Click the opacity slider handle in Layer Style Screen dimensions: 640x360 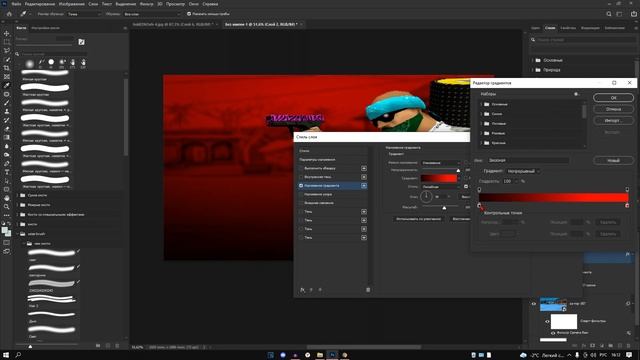tap(458, 171)
